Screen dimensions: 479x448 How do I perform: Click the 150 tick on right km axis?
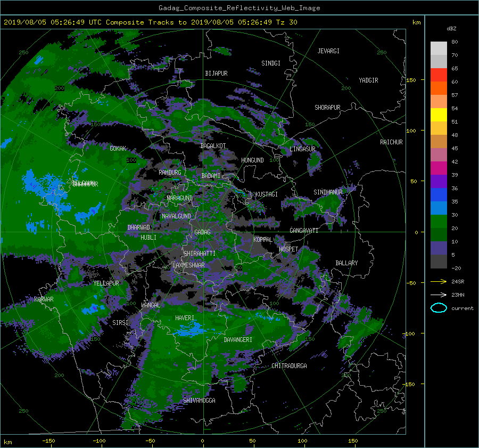point(411,80)
